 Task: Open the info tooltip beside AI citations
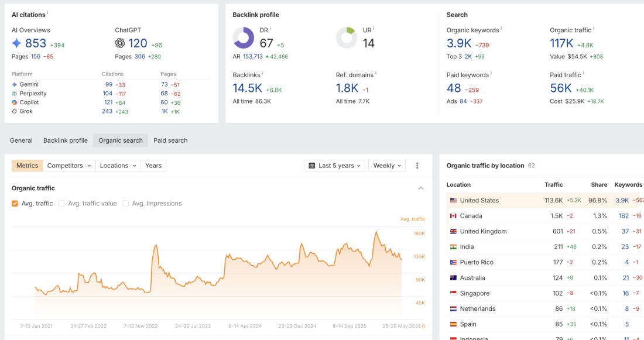(x=47, y=13)
